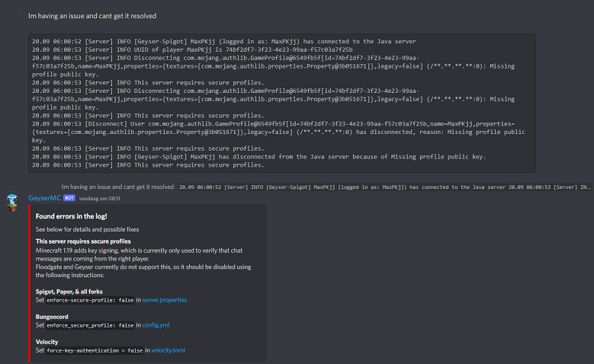Open the GeyserMC username profile

point(44,198)
